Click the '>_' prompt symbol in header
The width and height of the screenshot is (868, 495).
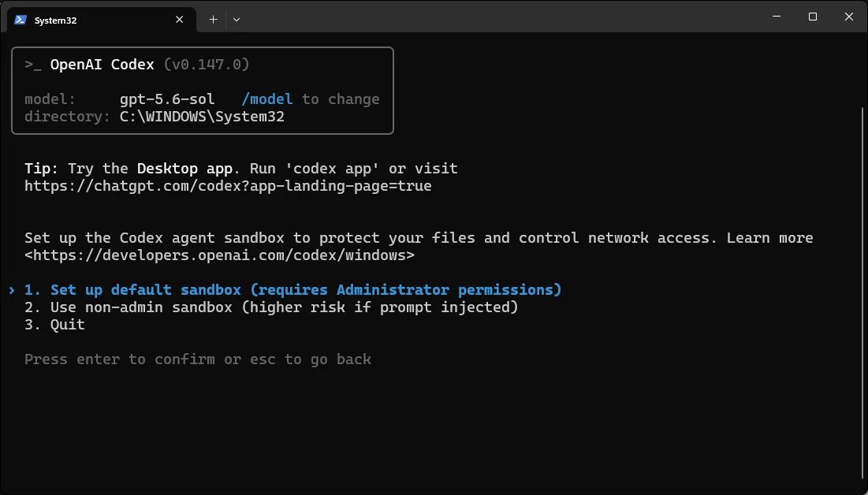tap(32, 65)
